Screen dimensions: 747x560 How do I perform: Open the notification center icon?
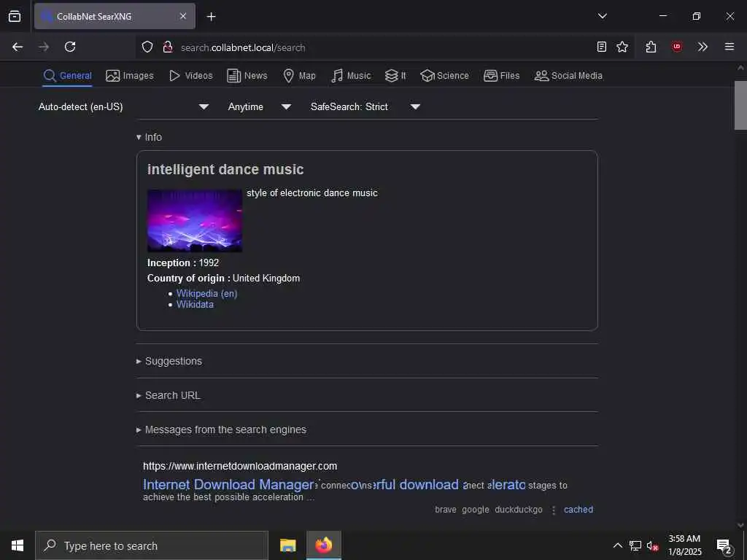[724, 545]
